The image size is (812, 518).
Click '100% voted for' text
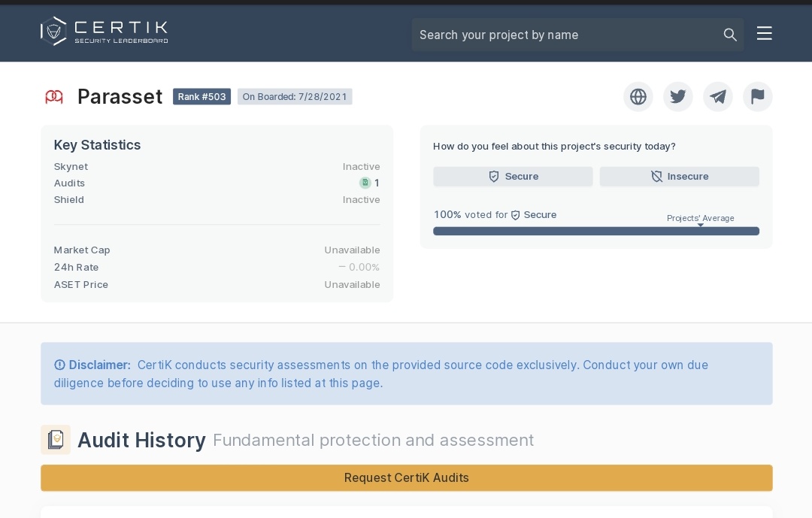(x=471, y=214)
